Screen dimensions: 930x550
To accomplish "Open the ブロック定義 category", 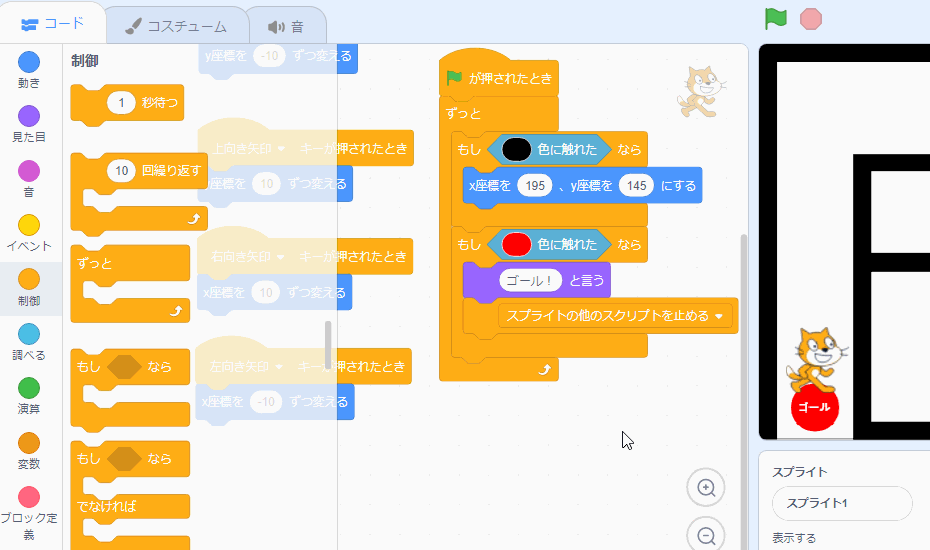I will tap(29, 508).
